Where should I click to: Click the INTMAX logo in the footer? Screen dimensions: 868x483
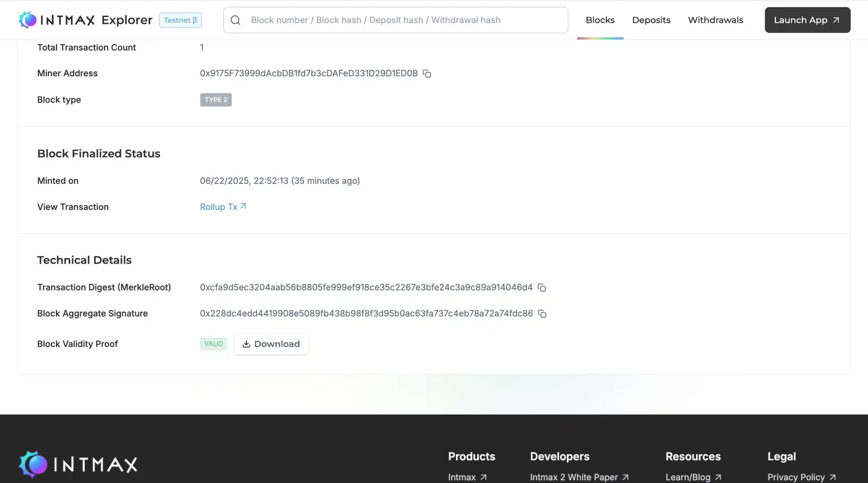point(78,464)
